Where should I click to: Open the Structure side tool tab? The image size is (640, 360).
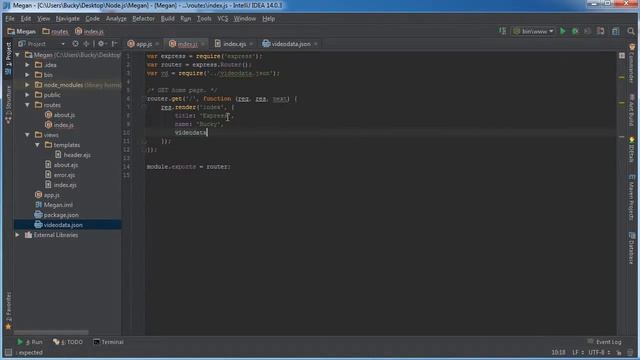tap(8, 104)
